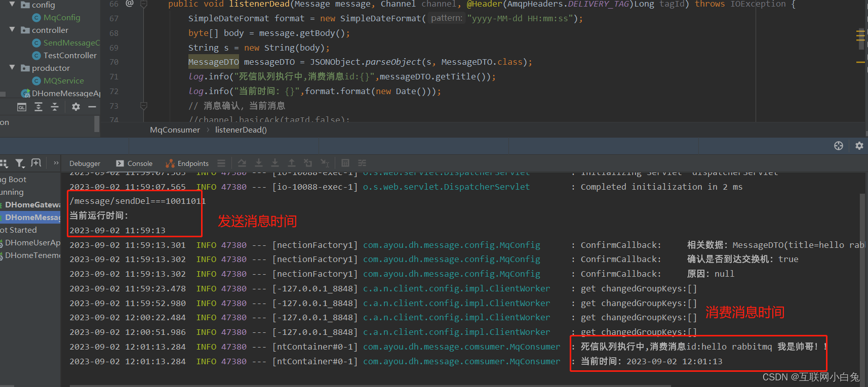
Task: Show more toolbar items via double-chevron
Action: pyautogui.click(x=56, y=163)
